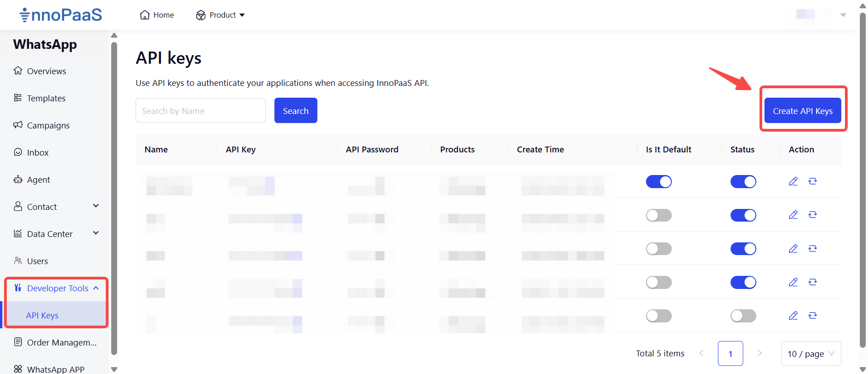This screenshot has width=868, height=374.
Task: Click the Users group icon
Action: tap(18, 260)
